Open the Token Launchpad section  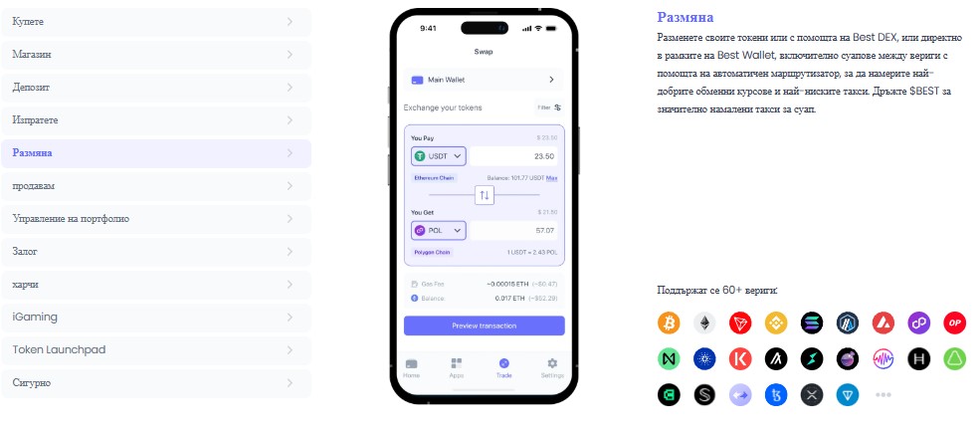(155, 350)
